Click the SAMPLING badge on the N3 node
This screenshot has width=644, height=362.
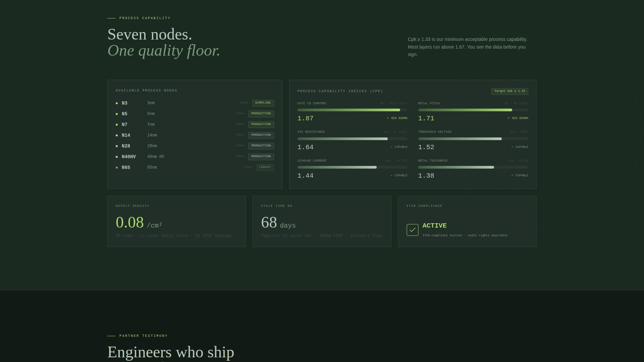tap(263, 103)
